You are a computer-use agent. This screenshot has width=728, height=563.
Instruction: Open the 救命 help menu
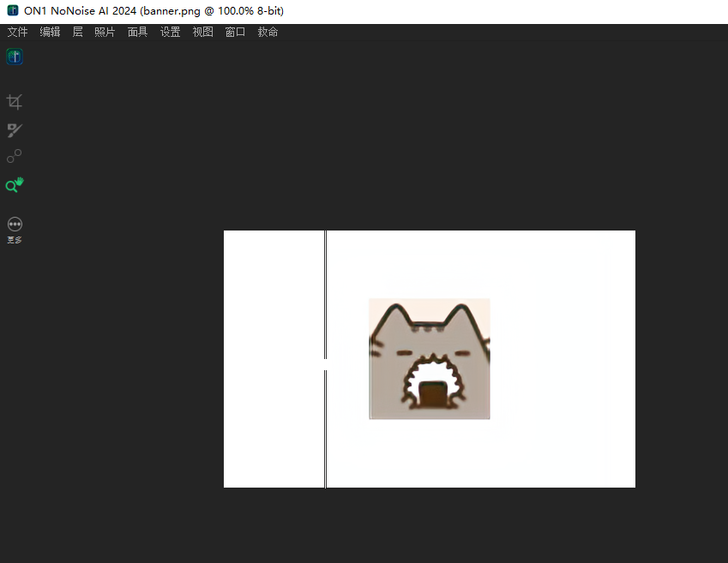[268, 32]
